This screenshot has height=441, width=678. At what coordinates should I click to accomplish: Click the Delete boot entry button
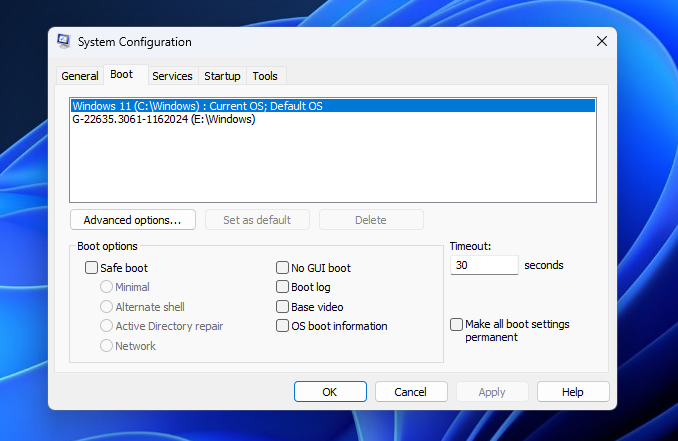point(371,220)
